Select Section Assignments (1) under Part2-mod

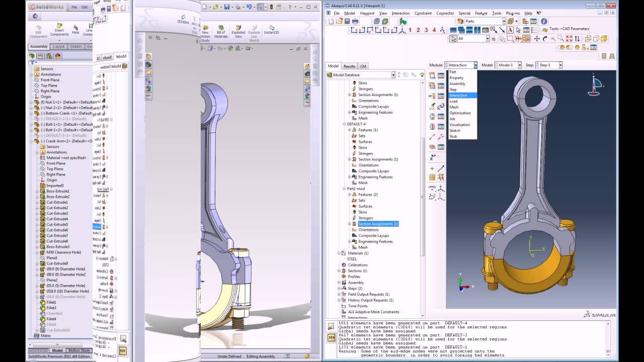(378, 224)
